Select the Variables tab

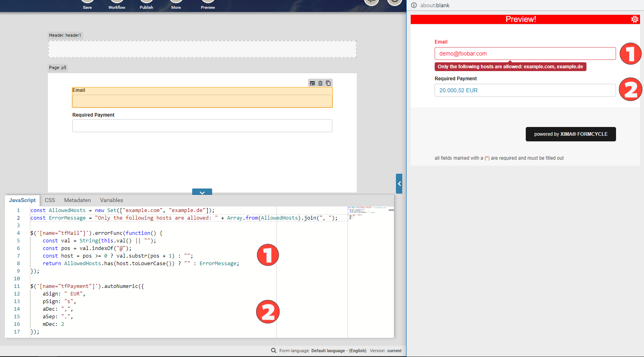(111, 200)
